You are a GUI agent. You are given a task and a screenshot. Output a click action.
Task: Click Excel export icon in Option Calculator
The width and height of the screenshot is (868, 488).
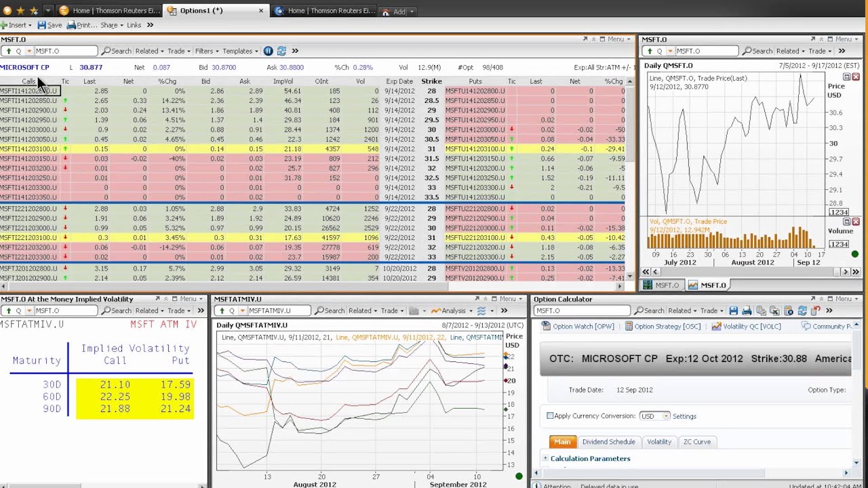pyautogui.click(x=774, y=310)
